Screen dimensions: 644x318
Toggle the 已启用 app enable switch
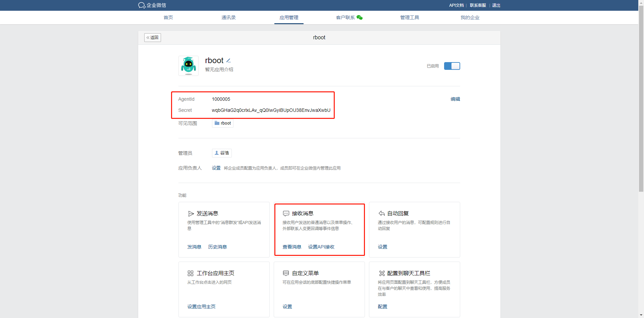(452, 66)
